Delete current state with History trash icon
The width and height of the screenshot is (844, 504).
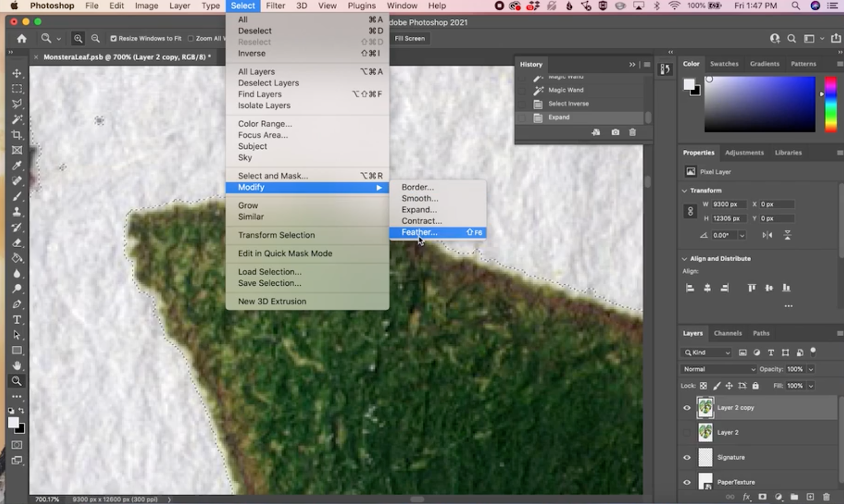pyautogui.click(x=632, y=132)
